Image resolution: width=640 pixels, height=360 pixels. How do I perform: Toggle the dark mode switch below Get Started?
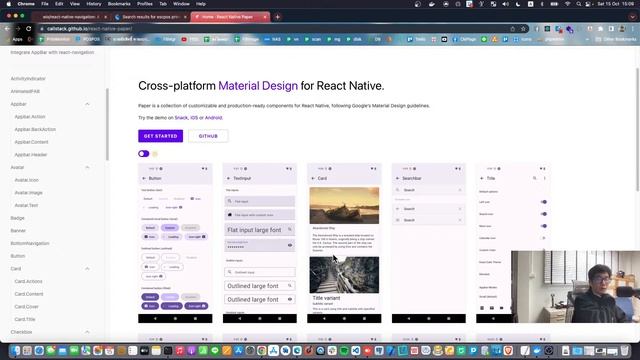click(x=144, y=153)
